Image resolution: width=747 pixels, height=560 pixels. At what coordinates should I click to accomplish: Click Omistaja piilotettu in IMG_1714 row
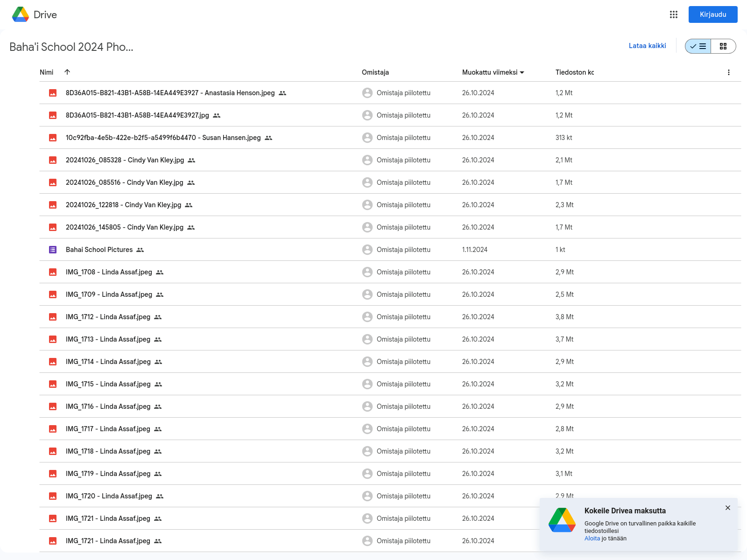[403, 362]
